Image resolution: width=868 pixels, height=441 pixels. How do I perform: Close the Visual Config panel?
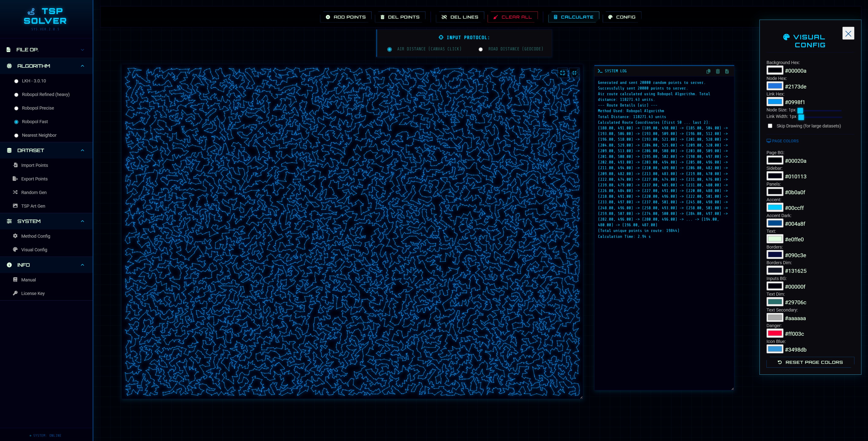click(x=848, y=33)
